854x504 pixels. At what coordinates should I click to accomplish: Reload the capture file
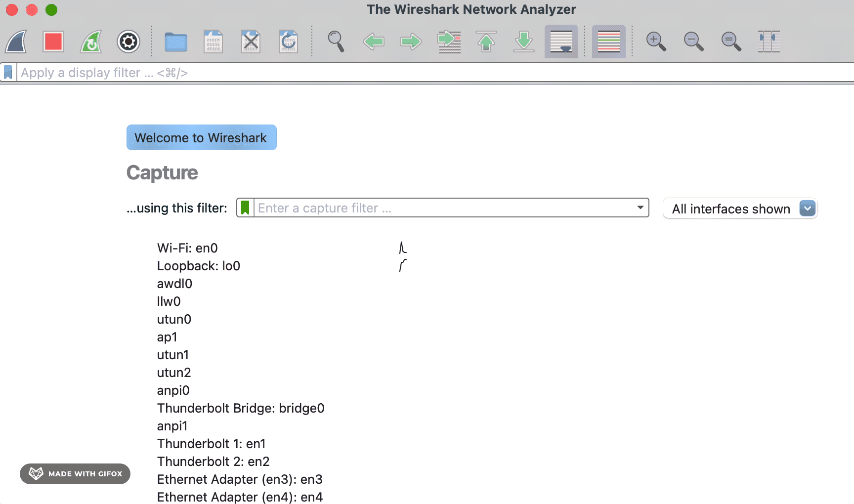click(x=288, y=42)
